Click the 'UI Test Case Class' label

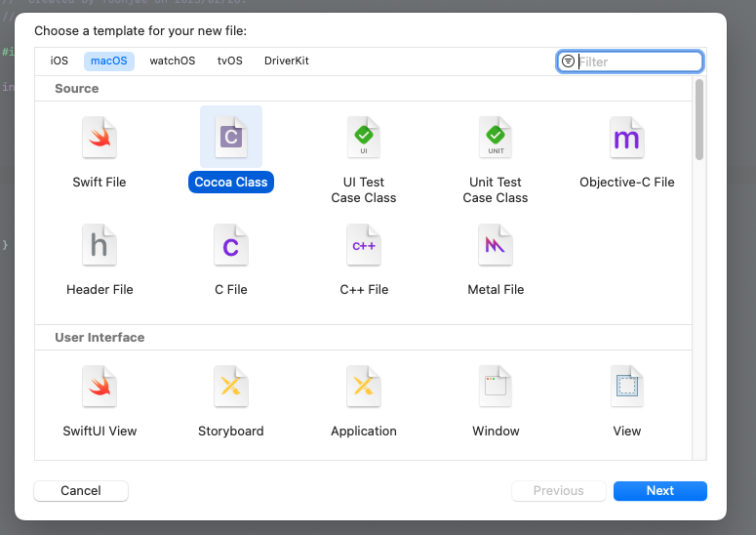coord(364,189)
